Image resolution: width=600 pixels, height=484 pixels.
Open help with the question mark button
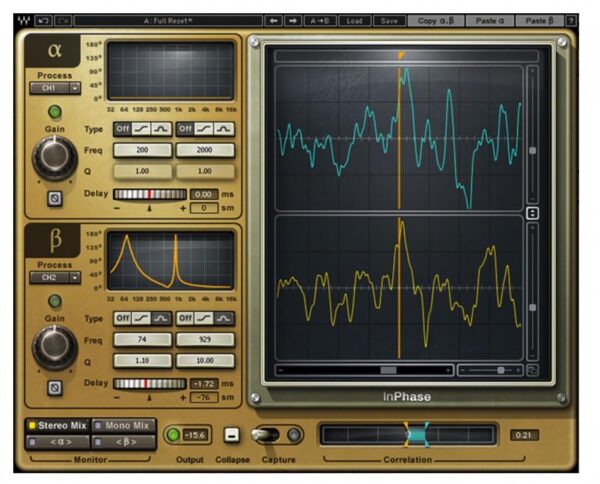(x=571, y=21)
